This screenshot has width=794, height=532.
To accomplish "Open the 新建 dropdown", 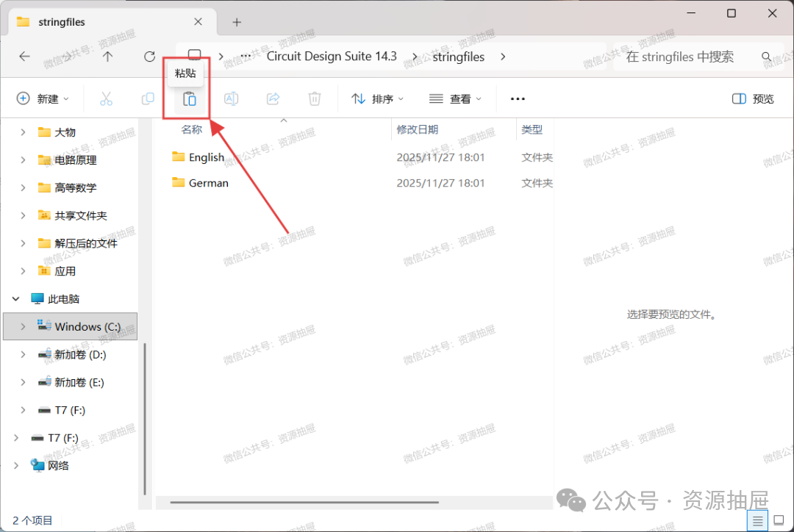I will pos(43,98).
